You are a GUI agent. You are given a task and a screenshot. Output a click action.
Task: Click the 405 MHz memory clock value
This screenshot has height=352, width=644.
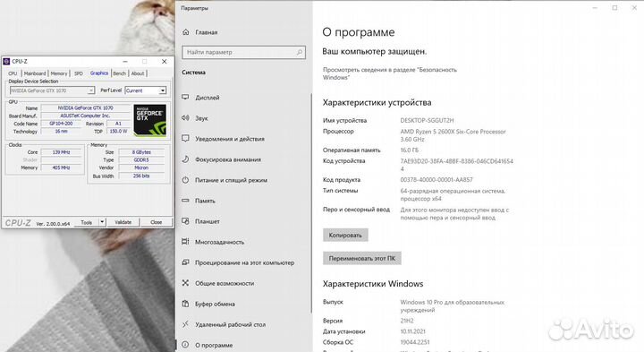tap(61, 167)
